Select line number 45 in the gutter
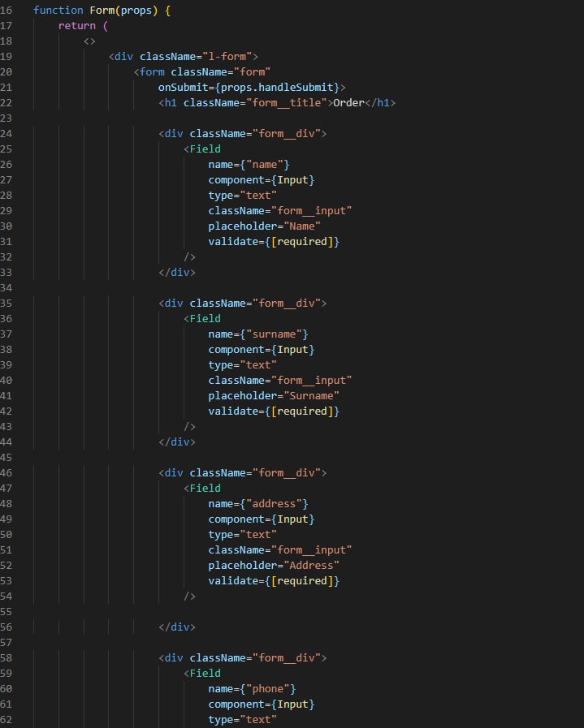 click(x=6, y=457)
